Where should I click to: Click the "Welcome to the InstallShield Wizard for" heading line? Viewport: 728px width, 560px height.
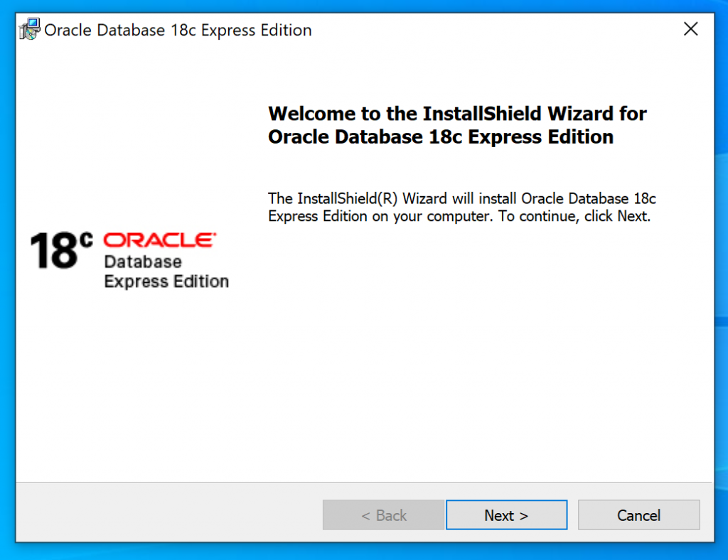(457, 114)
